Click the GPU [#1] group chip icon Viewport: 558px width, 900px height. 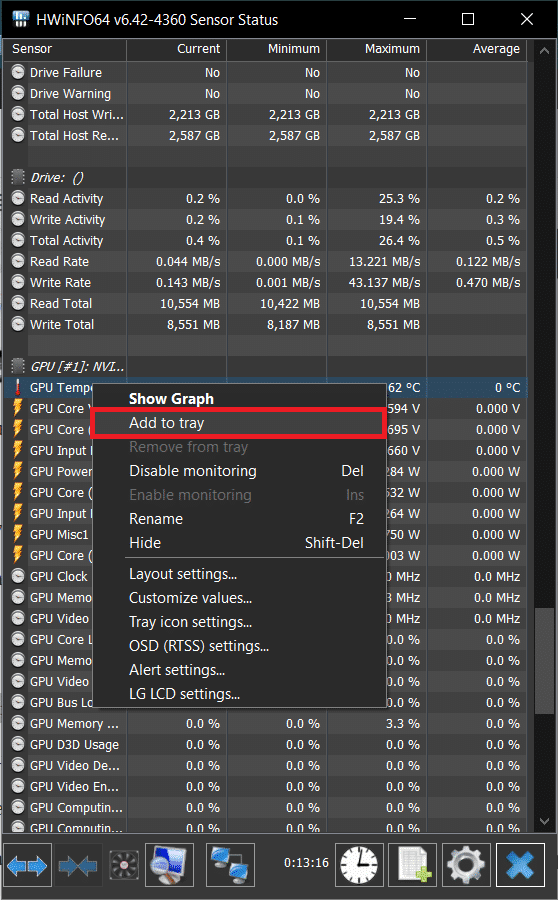pyautogui.click(x=18, y=366)
